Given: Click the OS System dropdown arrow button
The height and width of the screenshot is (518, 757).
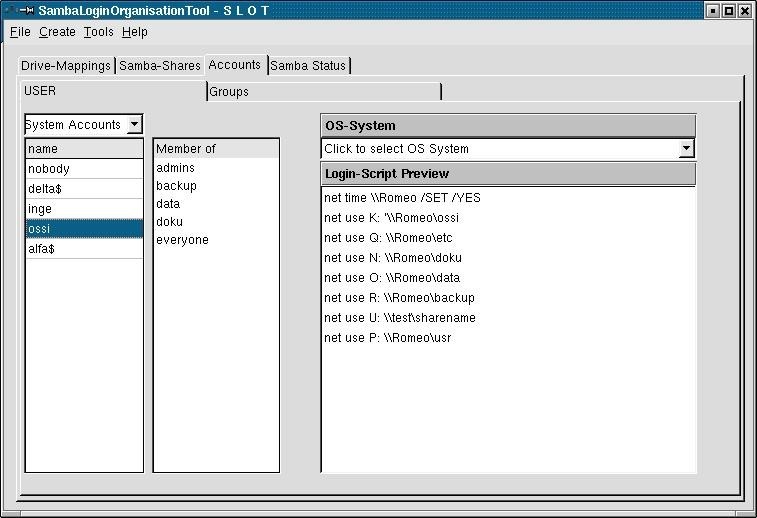Looking at the screenshot, I should point(686,149).
